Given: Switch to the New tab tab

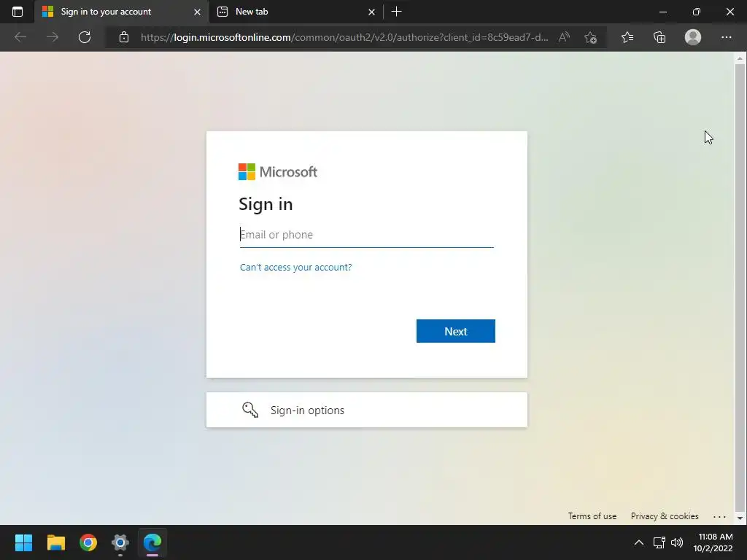Looking at the screenshot, I should [x=295, y=12].
